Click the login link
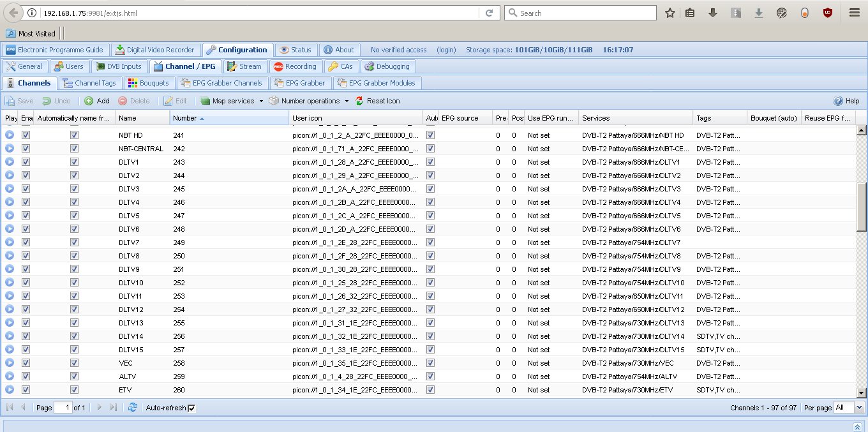The image size is (868, 432). pyautogui.click(x=446, y=50)
